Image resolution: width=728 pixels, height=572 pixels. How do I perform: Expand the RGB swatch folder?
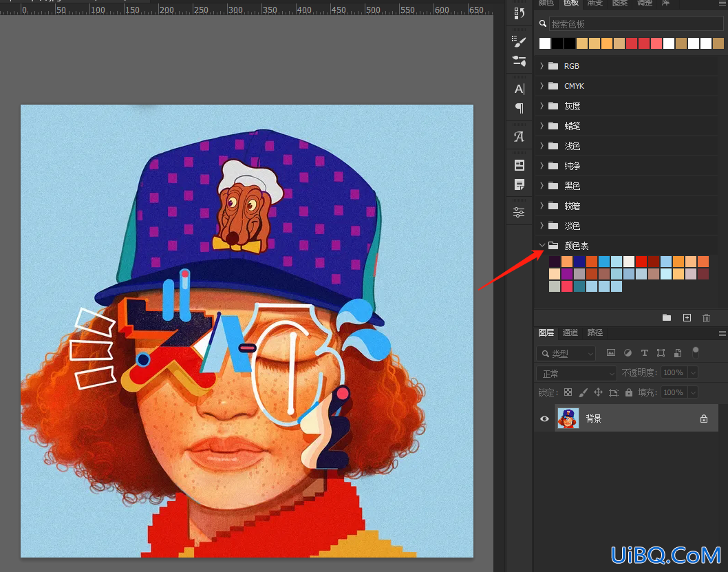click(x=542, y=66)
